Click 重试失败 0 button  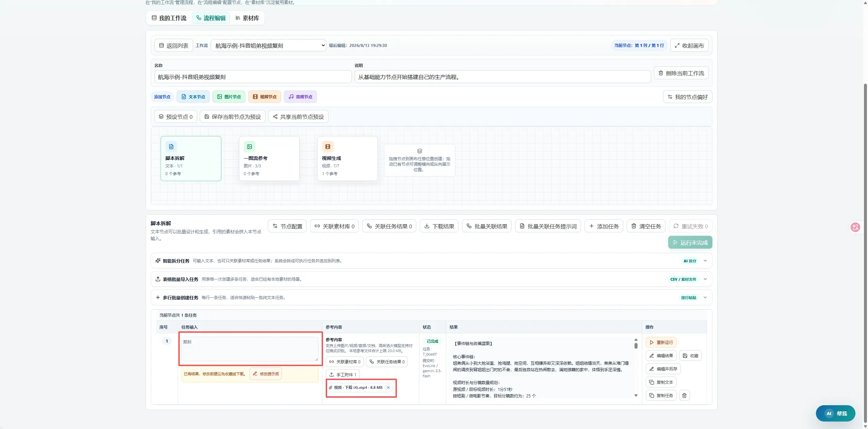pyautogui.click(x=691, y=226)
